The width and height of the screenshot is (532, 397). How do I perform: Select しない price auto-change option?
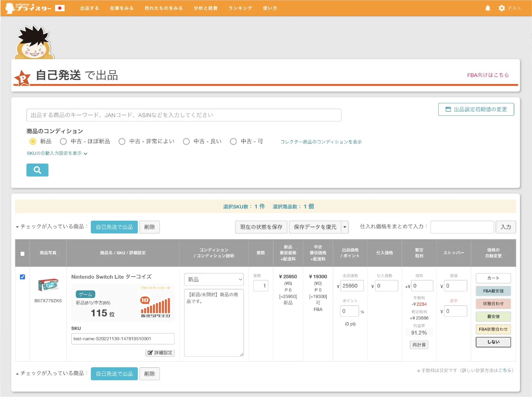493,342
